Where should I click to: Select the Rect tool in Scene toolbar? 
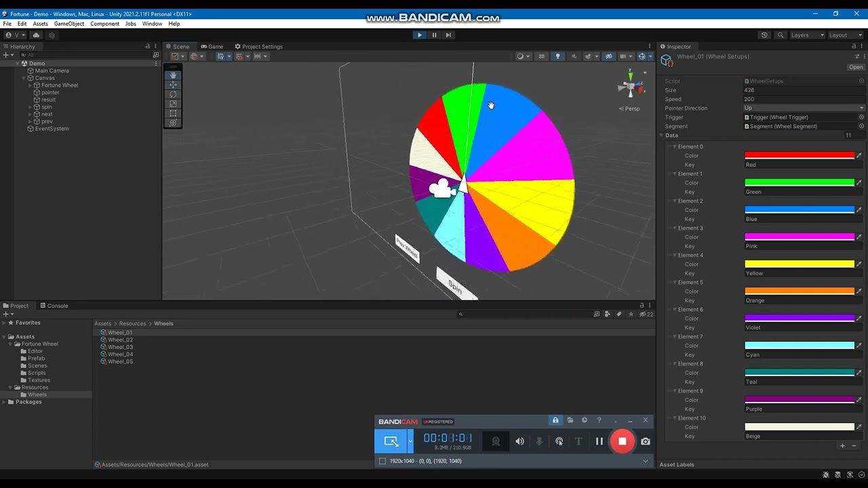(173, 113)
